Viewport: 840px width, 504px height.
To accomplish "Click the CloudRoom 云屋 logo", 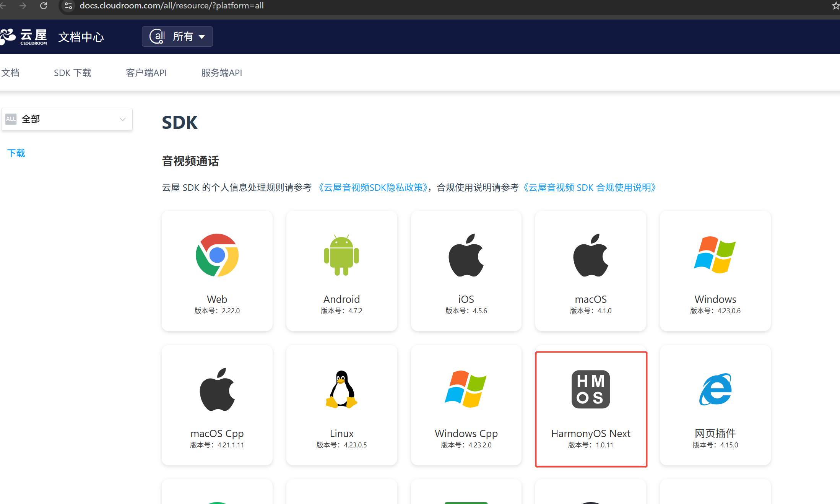I will pos(24,37).
